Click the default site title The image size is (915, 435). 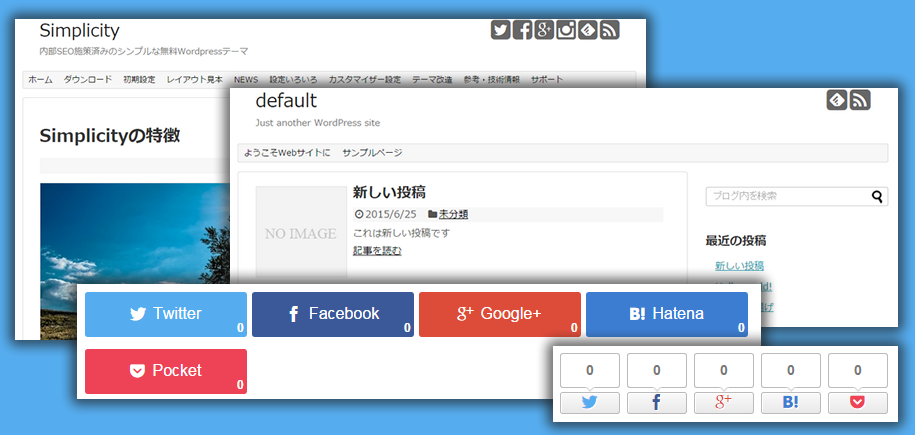point(286,100)
